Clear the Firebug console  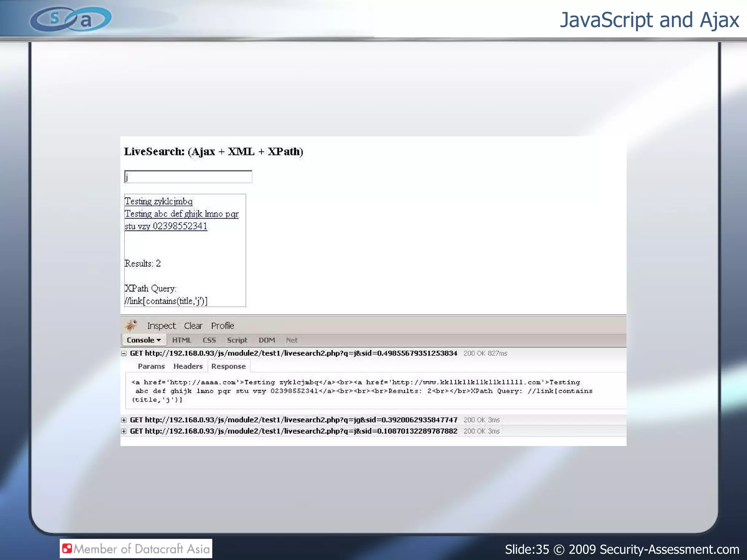coord(193,326)
